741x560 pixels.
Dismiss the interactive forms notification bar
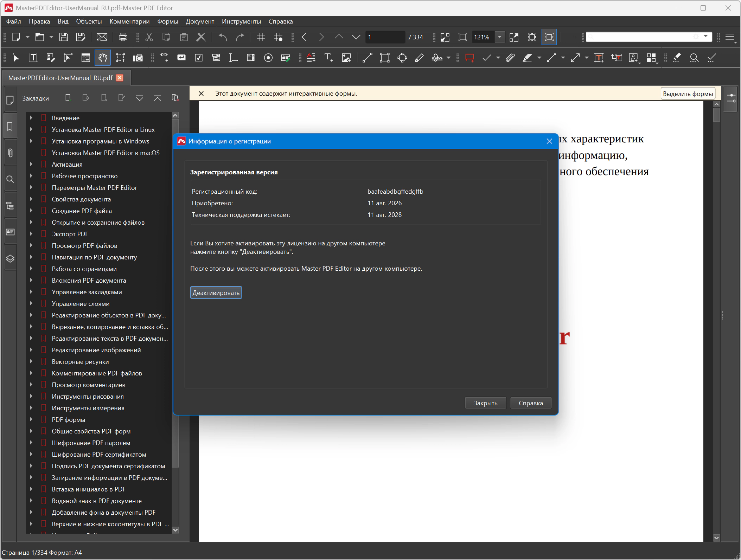pos(201,94)
